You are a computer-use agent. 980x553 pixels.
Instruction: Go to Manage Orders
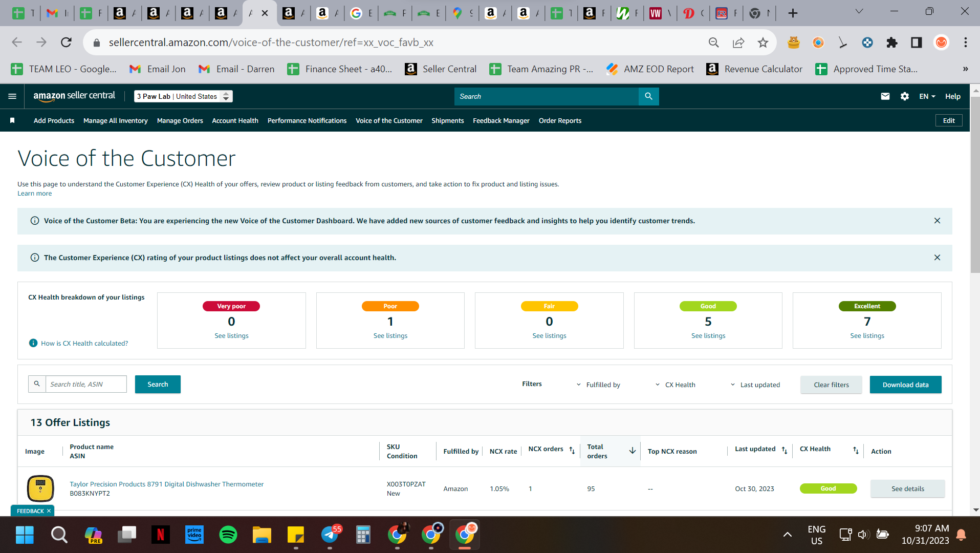180,120
